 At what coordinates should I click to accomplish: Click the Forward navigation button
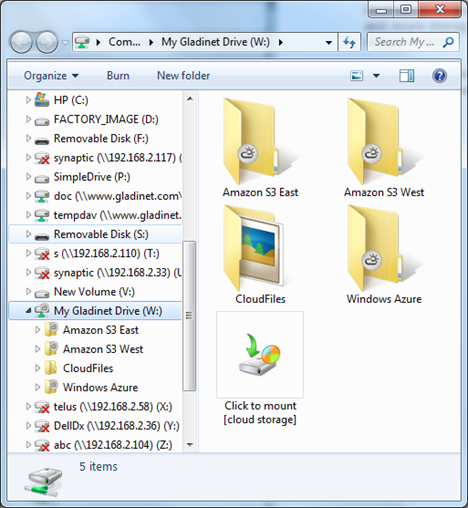click(x=47, y=42)
